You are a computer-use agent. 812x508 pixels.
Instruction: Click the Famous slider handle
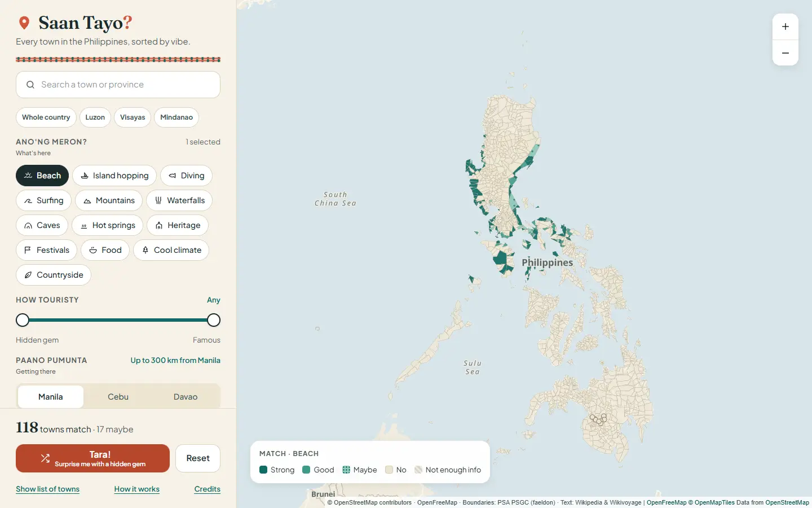[x=214, y=320]
